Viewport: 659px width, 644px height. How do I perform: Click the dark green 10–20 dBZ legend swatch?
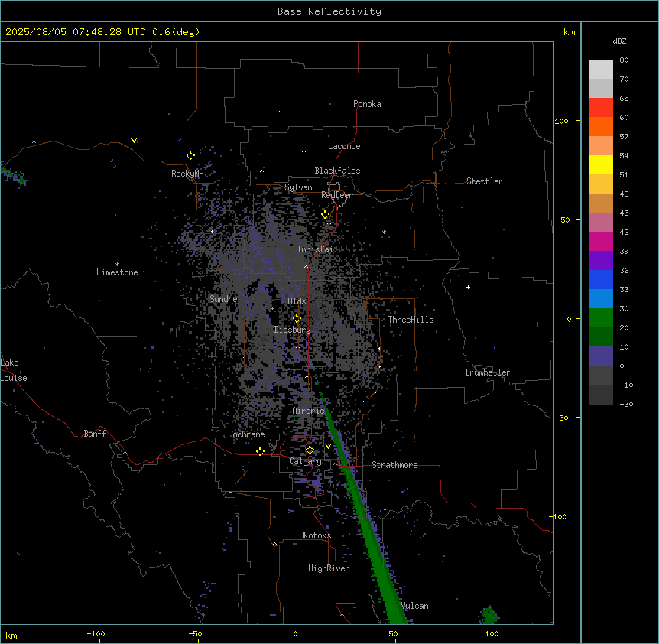coord(601,337)
